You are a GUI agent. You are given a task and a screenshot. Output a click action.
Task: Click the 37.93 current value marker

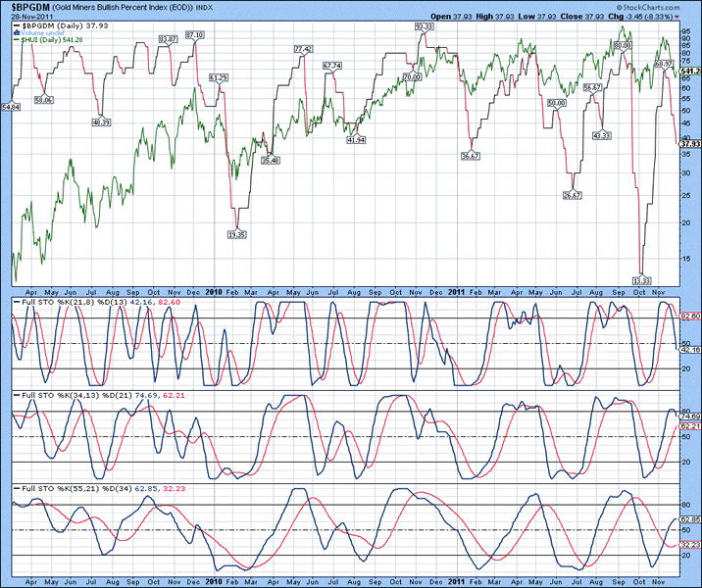pos(689,144)
